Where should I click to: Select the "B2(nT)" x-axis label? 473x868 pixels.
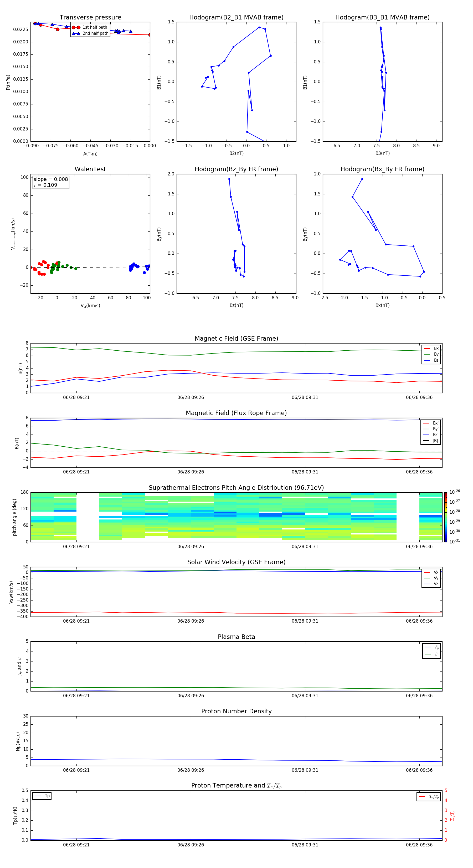(x=236, y=153)
